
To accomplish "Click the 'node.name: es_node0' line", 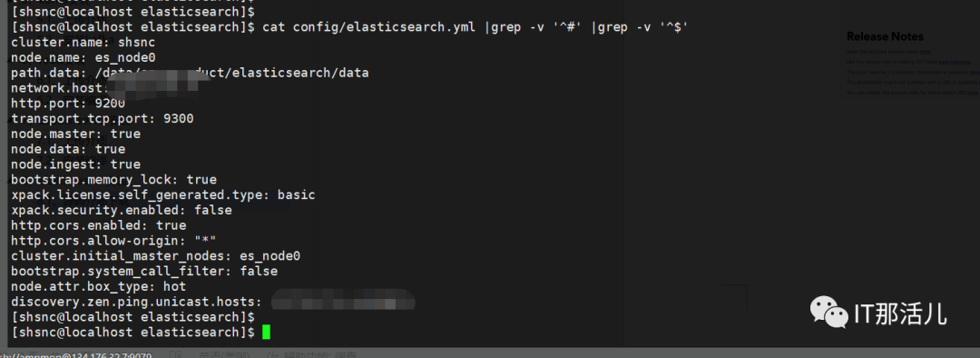I will 83,57.
